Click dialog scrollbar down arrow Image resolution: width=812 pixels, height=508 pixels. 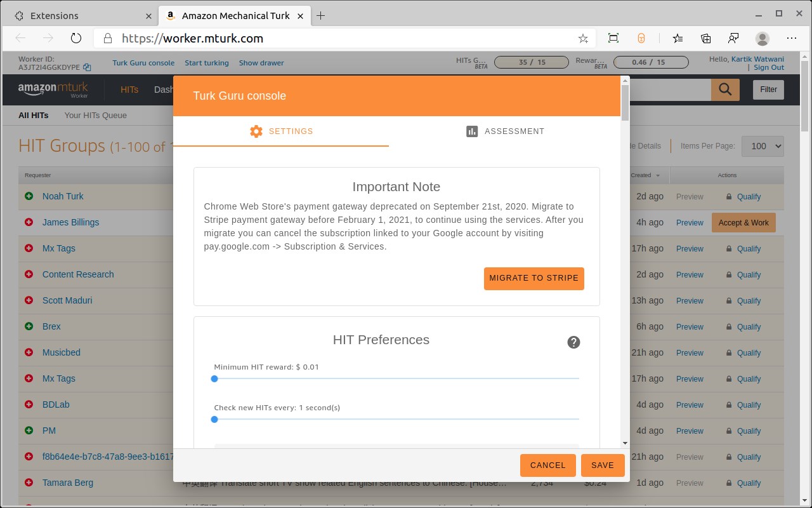coord(625,443)
